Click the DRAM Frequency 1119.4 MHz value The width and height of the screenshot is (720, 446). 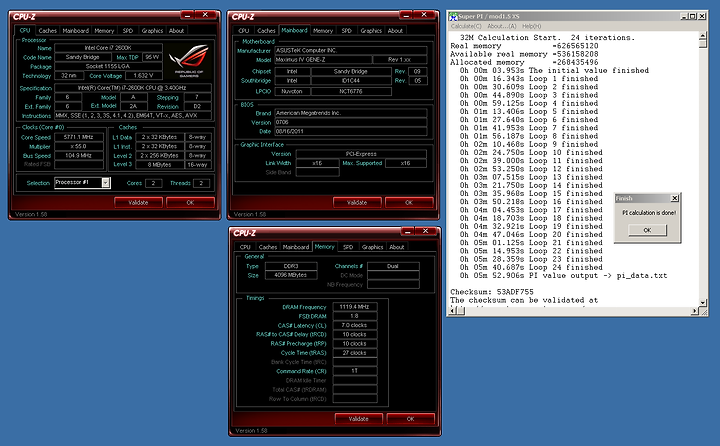point(355,307)
